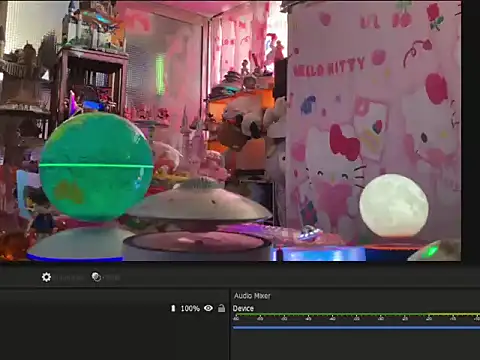Open source Properties via the gear icon
The width and height of the screenshot is (480, 360).
(x=46, y=277)
